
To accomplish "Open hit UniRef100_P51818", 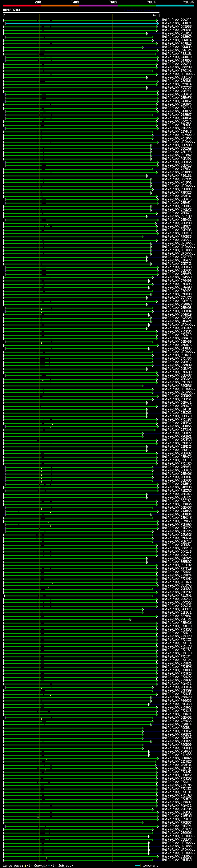I will pos(177,33).
